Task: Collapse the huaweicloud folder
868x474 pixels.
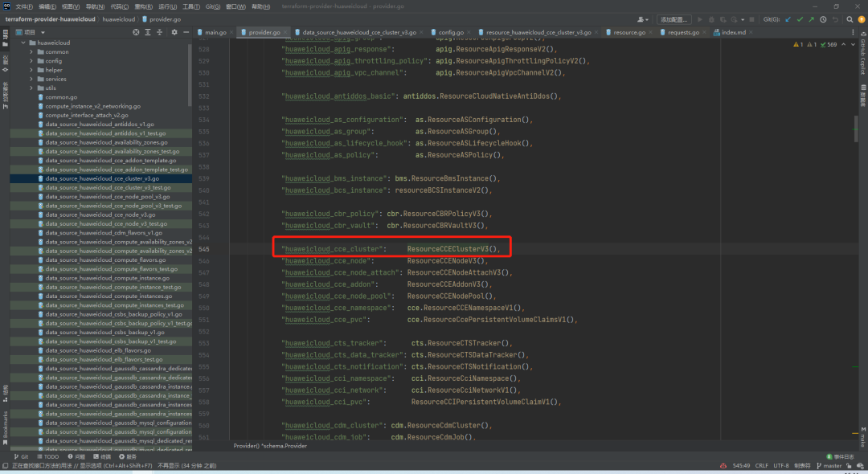Action: click(23, 43)
